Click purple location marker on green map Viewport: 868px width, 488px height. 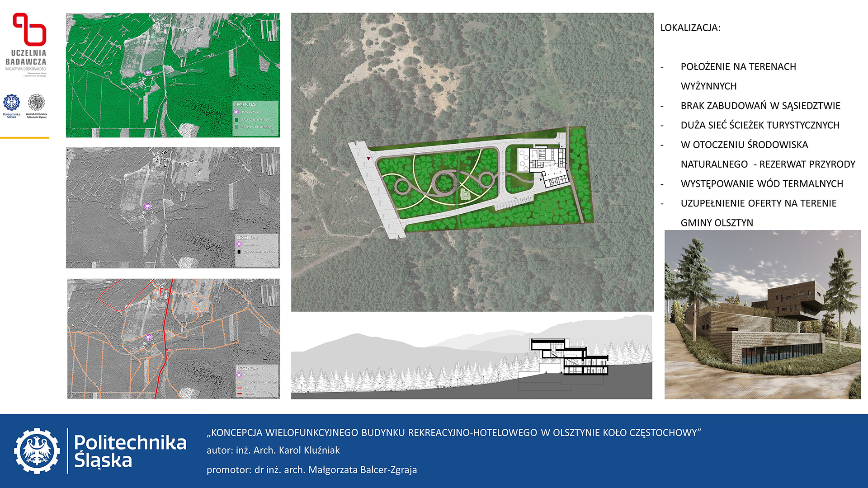(x=148, y=73)
